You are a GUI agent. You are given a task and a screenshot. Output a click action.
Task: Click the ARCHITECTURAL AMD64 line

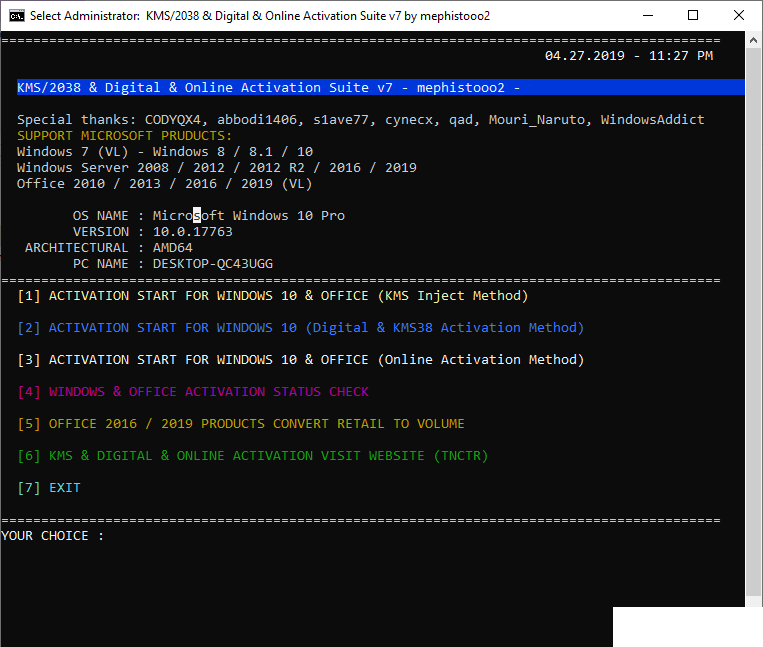point(109,248)
